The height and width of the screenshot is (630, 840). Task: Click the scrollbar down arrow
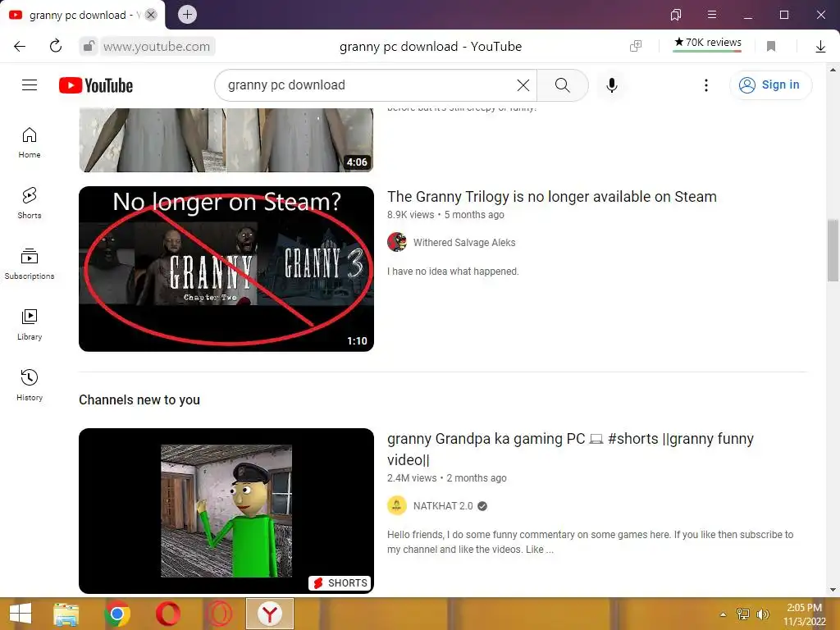(x=833, y=591)
